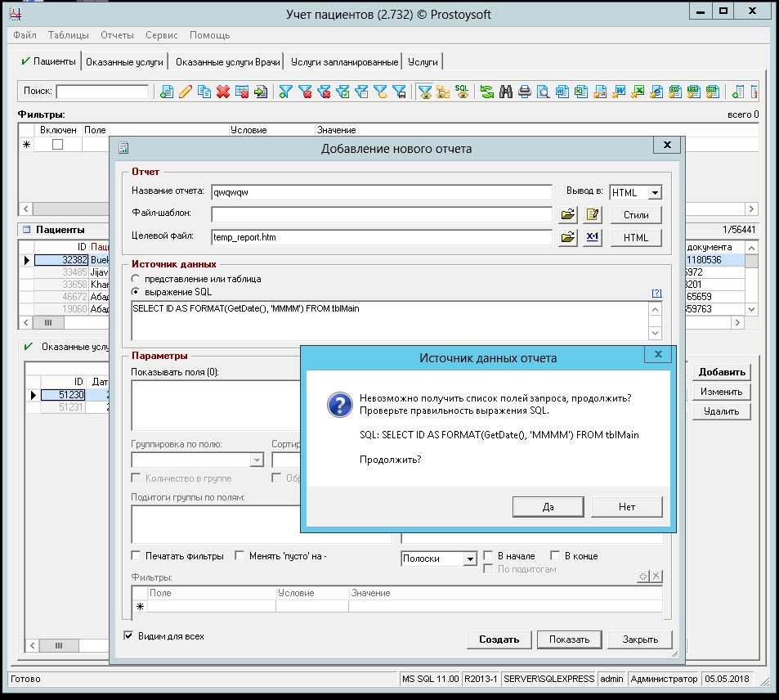Click the edit template notepad icon

[x=593, y=215]
